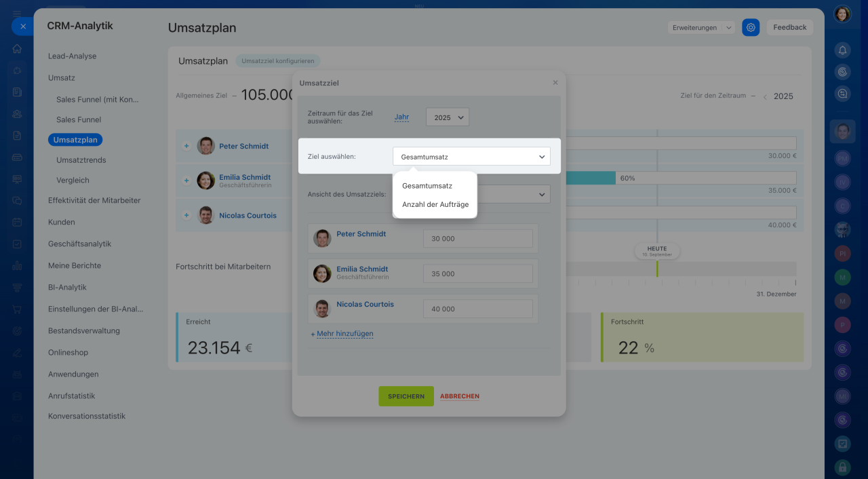Click Peter Schmidt name in dialog
Screen dimensions: 868x479
tap(361, 234)
